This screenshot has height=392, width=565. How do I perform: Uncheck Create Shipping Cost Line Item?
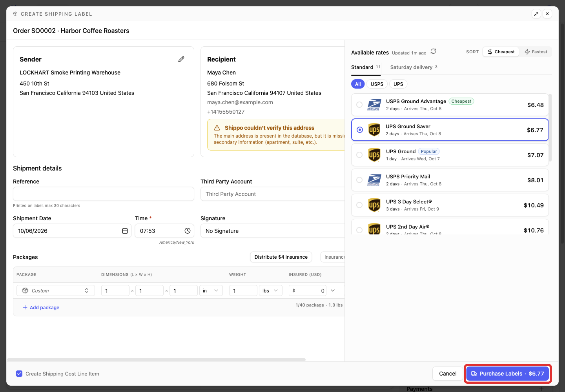19,374
